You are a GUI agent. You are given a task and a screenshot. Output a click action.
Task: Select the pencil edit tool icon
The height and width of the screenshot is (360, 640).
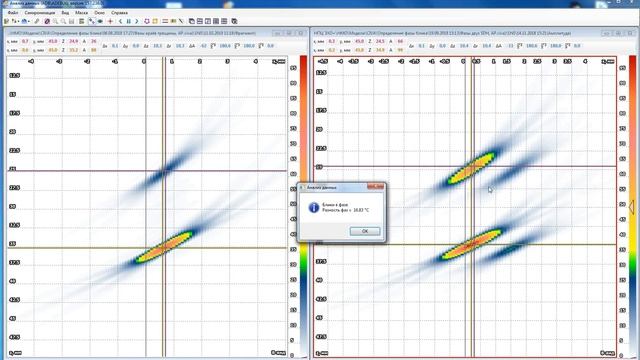[37, 21]
